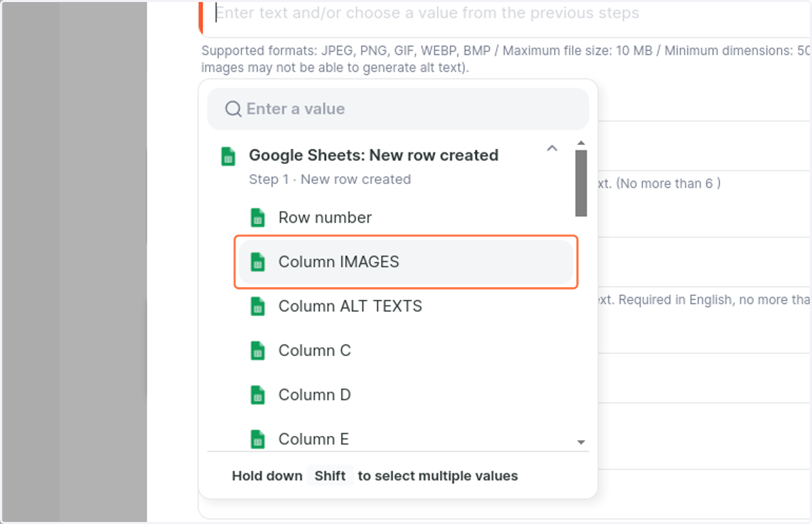
Task: Click the Sheets icon next to Column C
Action: pyautogui.click(x=257, y=351)
